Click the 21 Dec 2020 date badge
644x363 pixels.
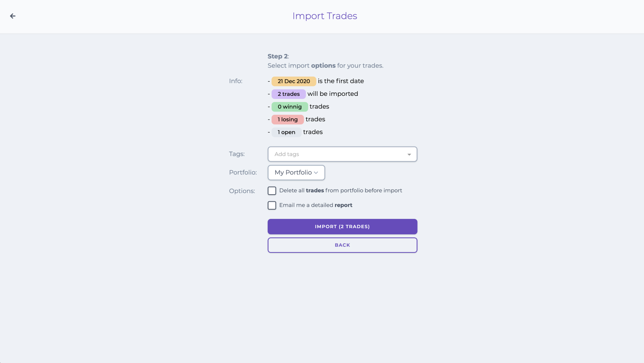[x=294, y=81]
